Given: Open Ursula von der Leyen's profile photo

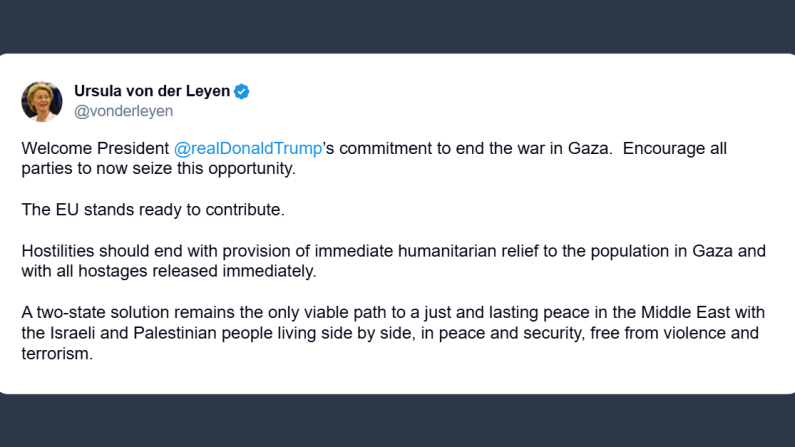Looking at the screenshot, I should click(42, 101).
